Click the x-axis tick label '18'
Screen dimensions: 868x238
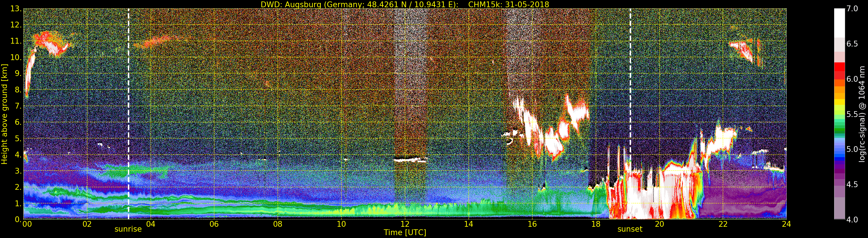pos(596,224)
